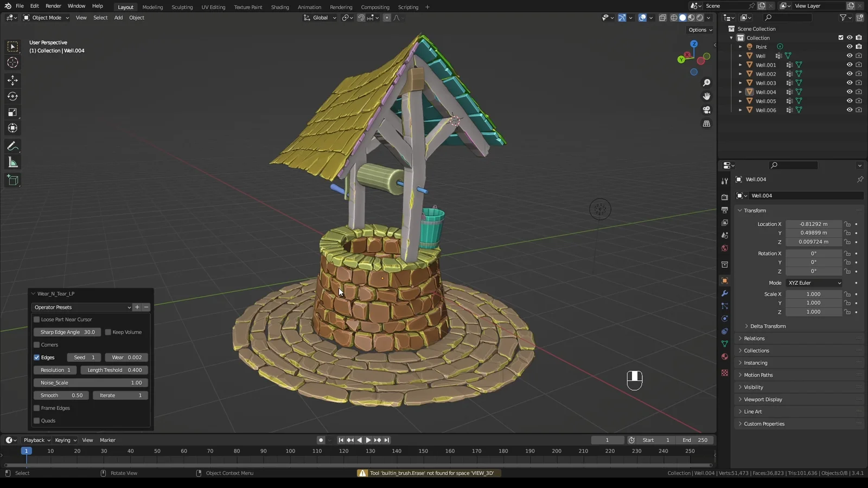Open the Material properties tab
The width and height of the screenshot is (868, 488).
tap(725, 357)
